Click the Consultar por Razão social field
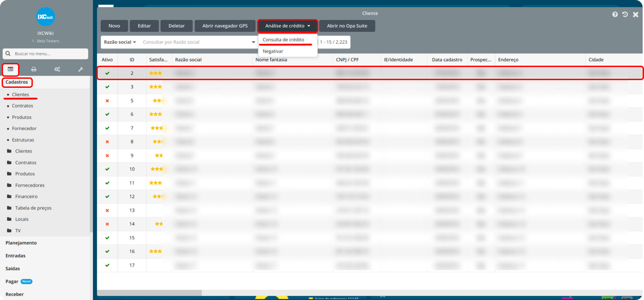The height and width of the screenshot is (300, 644). [196, 42]
